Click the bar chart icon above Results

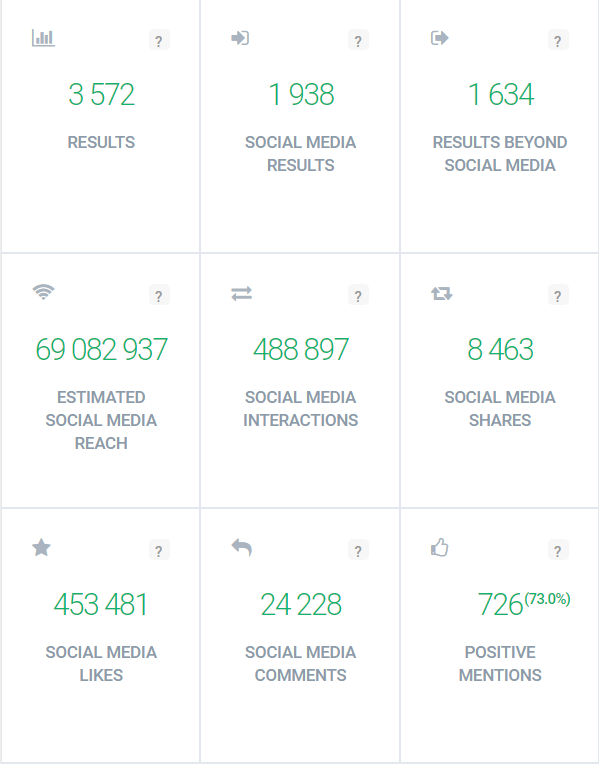click(43, 38)
